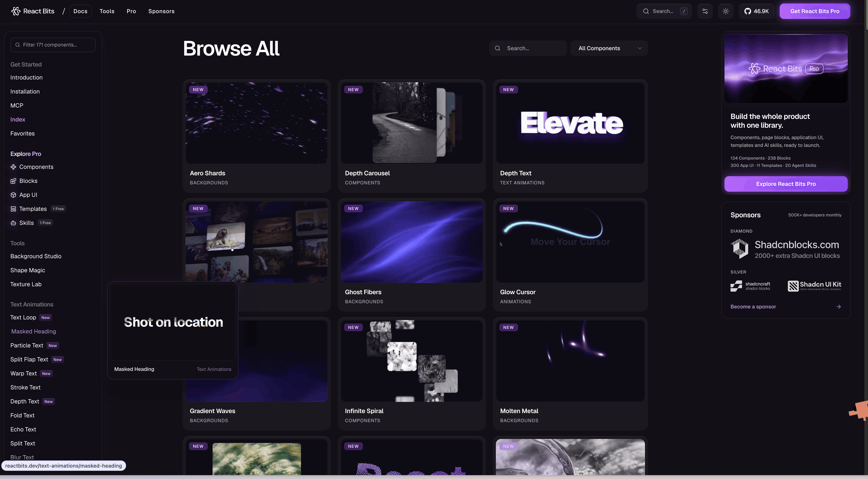This screenshot has height=479, width=868.
Task: Open the Installation sidebar link
Action: [25, 91]
